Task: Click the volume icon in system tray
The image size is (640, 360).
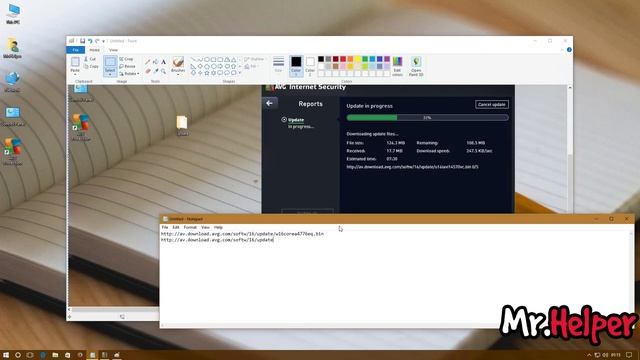Action: coord(605,355)
